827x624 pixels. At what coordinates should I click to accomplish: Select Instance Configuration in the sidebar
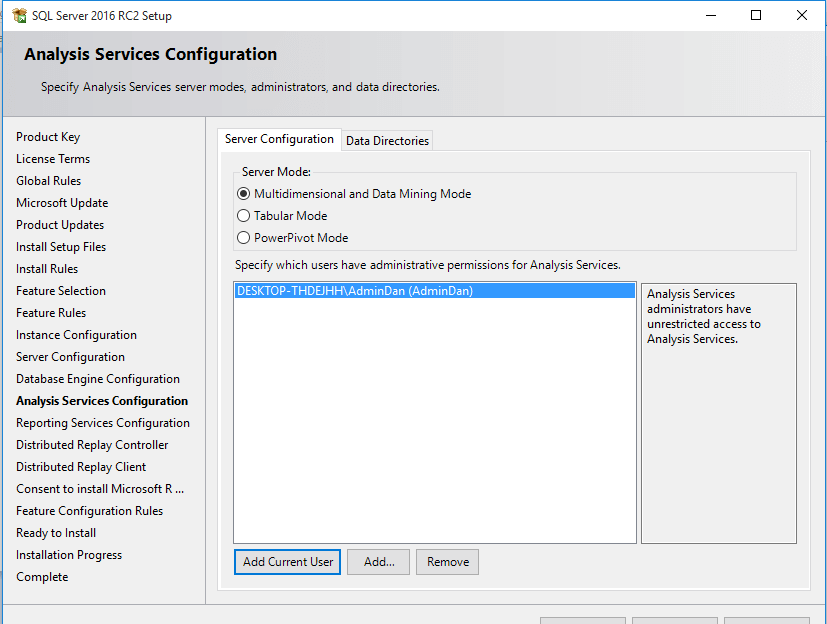point(76,335)
